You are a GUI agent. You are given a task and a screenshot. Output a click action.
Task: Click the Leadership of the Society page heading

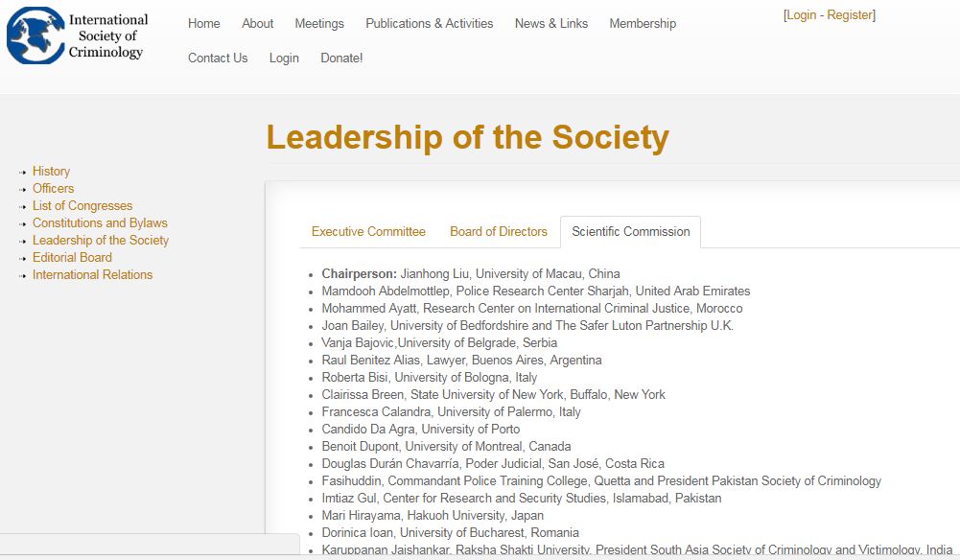[468, 137]
